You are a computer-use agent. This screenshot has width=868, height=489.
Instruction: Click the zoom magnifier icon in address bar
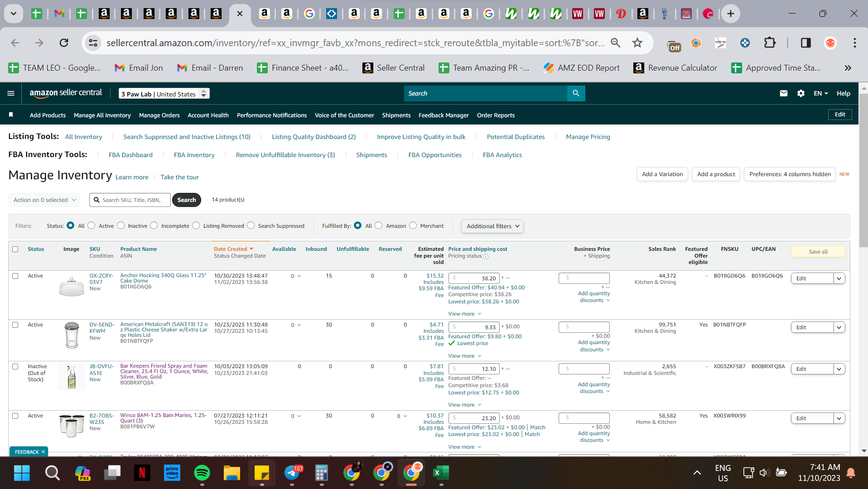click(615, 43)
